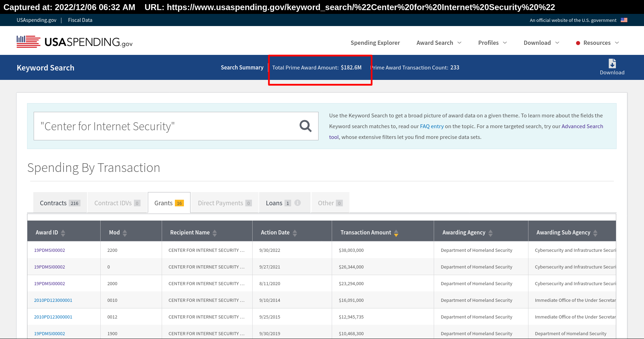Open award 19PDMSI00002 with Mod 1900
This screenshot has width=644, height=339.
point(49,333)
